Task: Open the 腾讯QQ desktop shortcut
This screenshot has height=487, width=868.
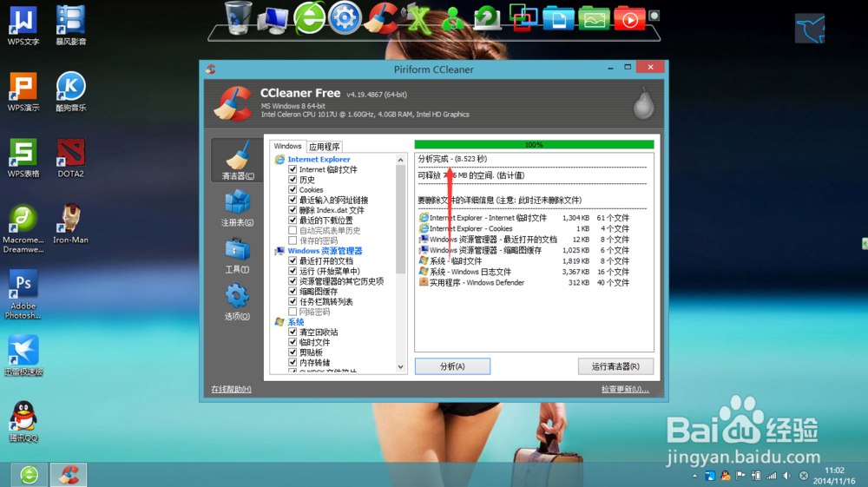Action: point(23,421)
